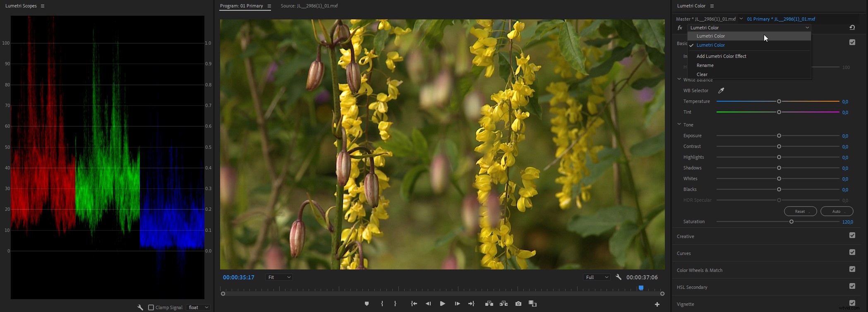The image size is (868, 312).
Task: Open the Program monitor panel menu icon
Action: pos(269,6)
